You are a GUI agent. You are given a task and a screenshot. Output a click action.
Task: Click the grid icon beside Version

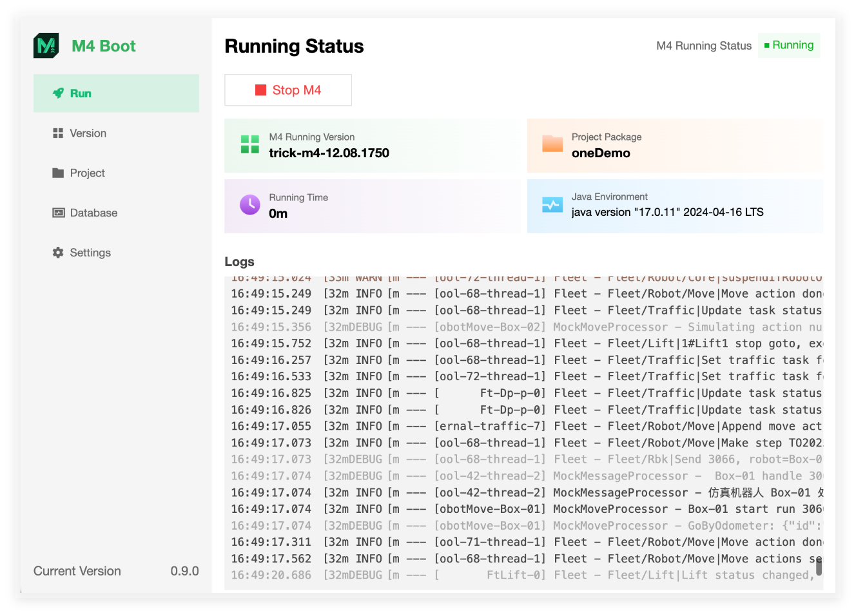click(58, 133)
